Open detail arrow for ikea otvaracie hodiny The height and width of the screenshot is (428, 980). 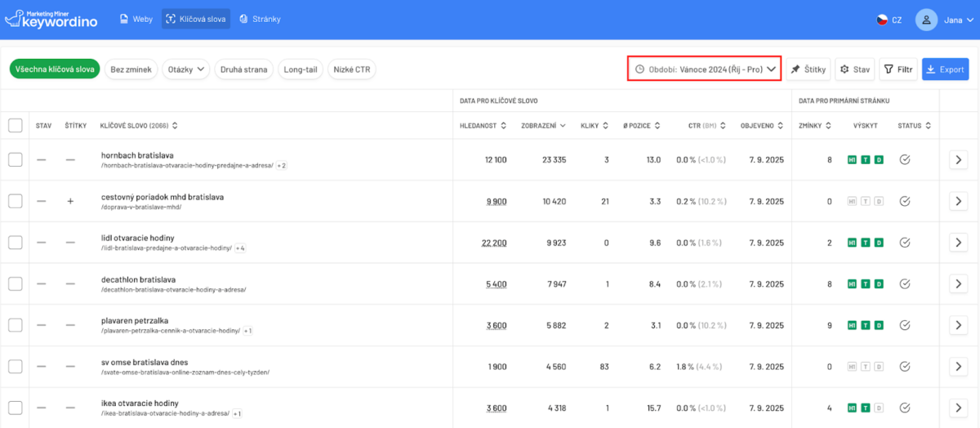[959, 408]
